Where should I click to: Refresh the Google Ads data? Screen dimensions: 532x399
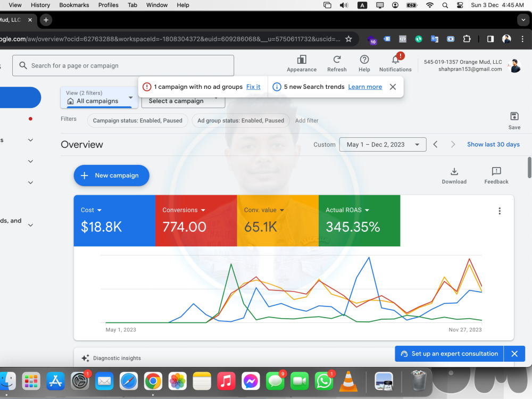click(x=337, y=63)
